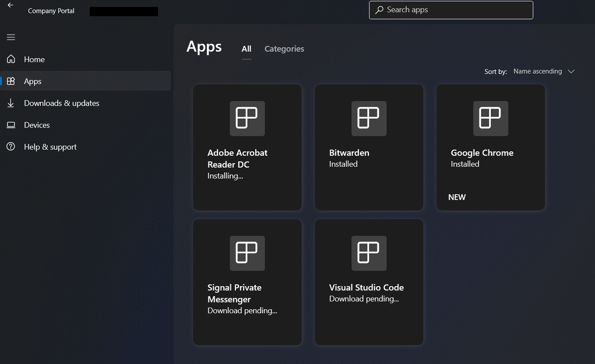595x364 pixels.
Task: Focus the Search apps field
Action: pyautogui.click(x=451, y=10)
